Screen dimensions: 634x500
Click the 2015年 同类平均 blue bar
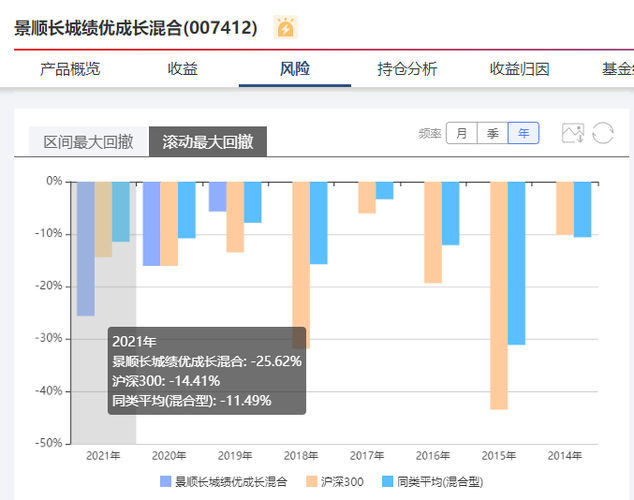[x=516, y=263]
